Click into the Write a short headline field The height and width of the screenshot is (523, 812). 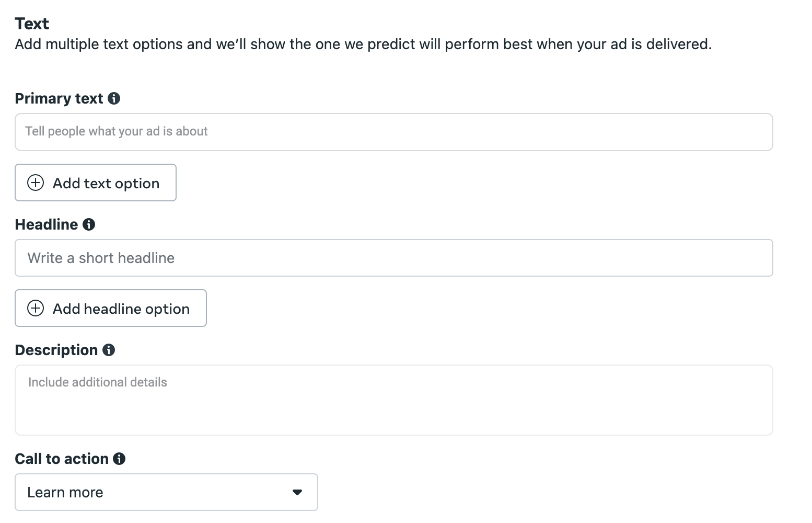(x=394, y=258)
